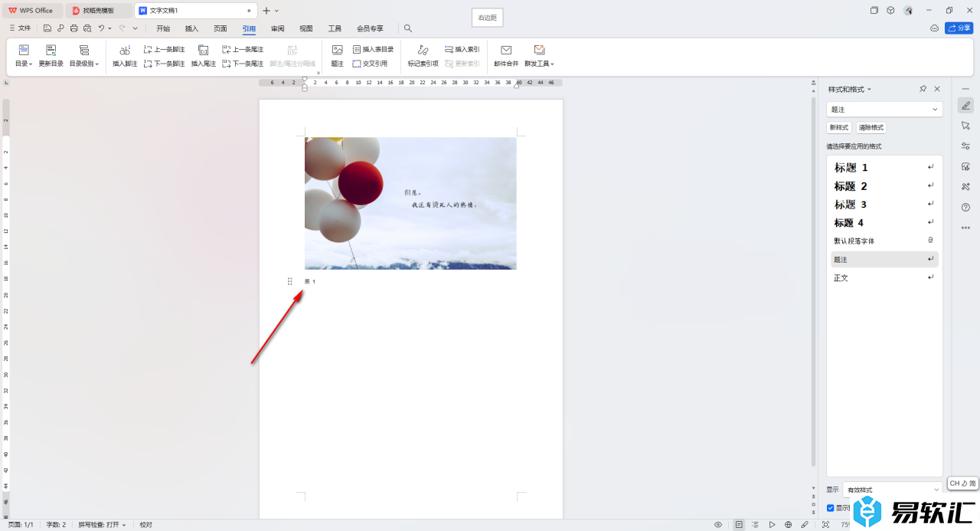Open the current style 题注 combo box
Screen dimensions: 980x531
tap(884, 110)
